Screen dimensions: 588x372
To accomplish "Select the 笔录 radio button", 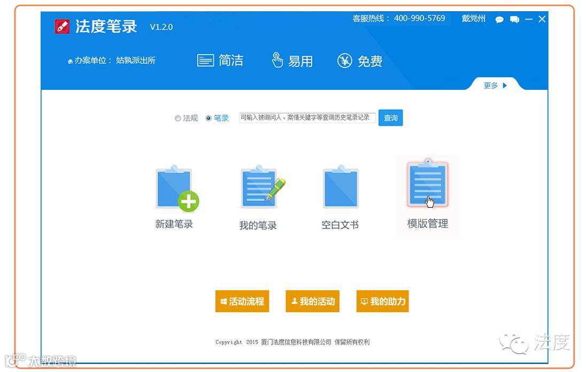I will [x=208, y=118].
